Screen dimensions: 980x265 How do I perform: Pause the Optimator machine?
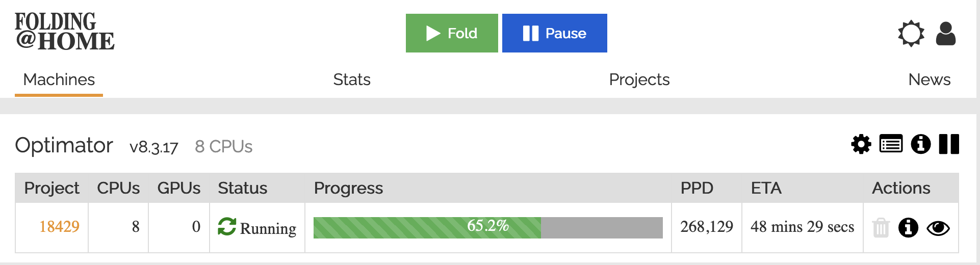(x=949, y=144)
